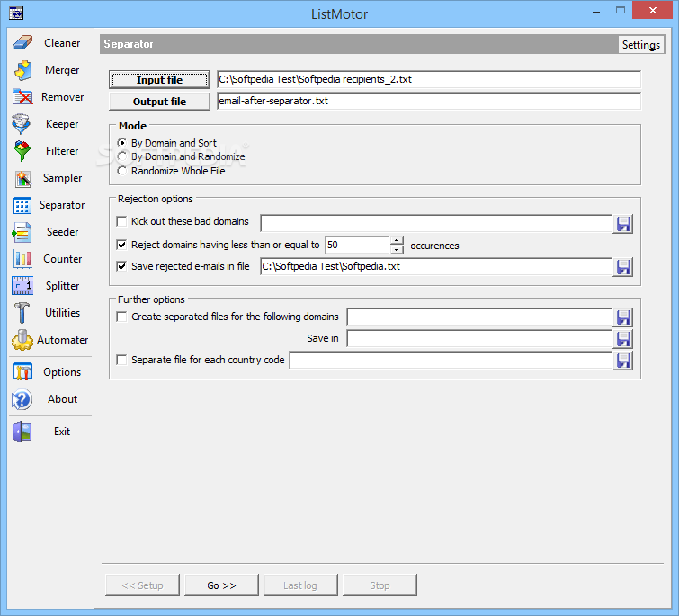Click the Save in path field
The height and width of the screenshot is (616, 679).
479,338
